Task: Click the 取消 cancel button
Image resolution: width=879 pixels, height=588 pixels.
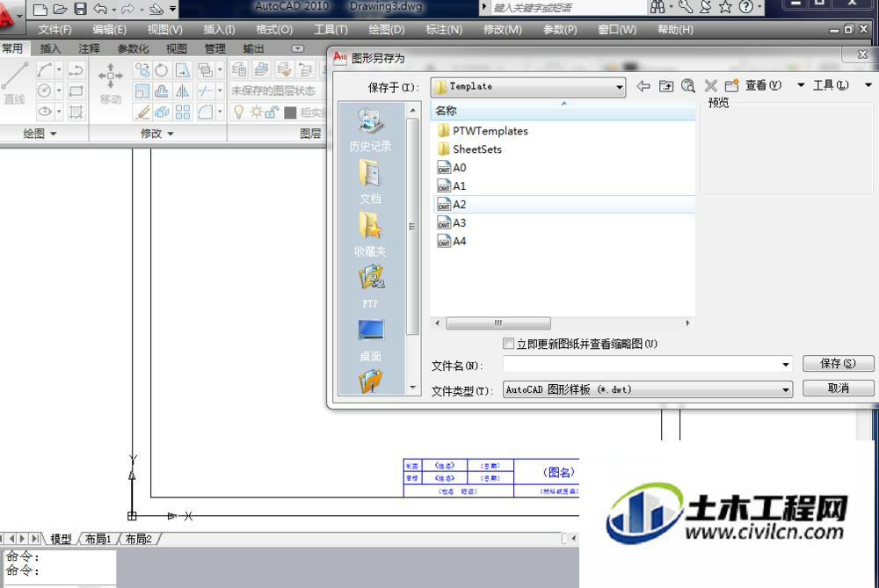Action: click(x=838, y=388)
